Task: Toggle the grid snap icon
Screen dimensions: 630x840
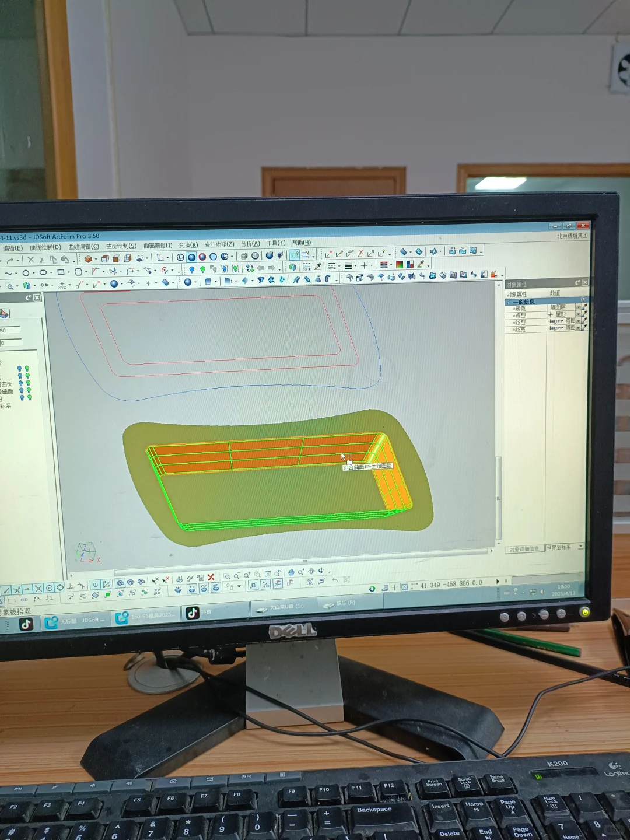Action: [x=96, y=584]
